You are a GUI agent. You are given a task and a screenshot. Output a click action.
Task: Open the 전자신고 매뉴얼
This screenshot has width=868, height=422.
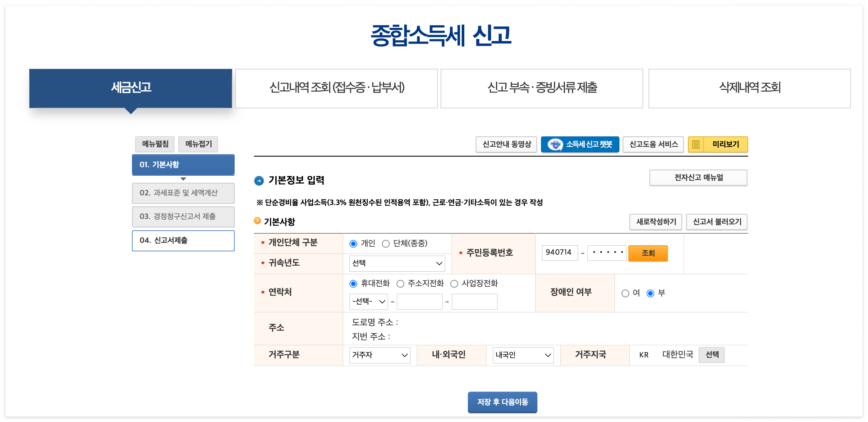(x=698, y=177)
